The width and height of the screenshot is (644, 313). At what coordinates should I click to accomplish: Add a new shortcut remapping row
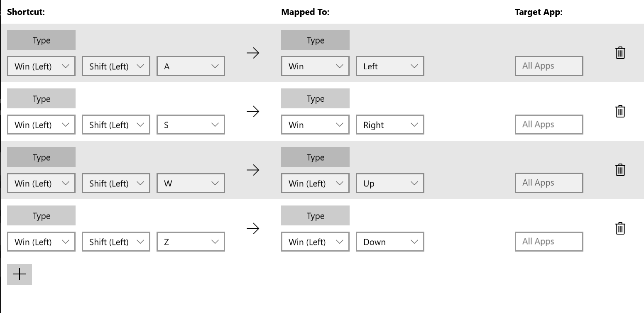[x=19, y=274]
